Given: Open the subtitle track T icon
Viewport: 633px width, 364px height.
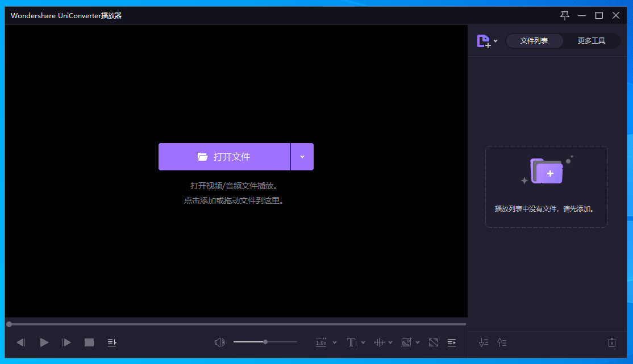Looking at the screenshot, I should pos(352,342).
